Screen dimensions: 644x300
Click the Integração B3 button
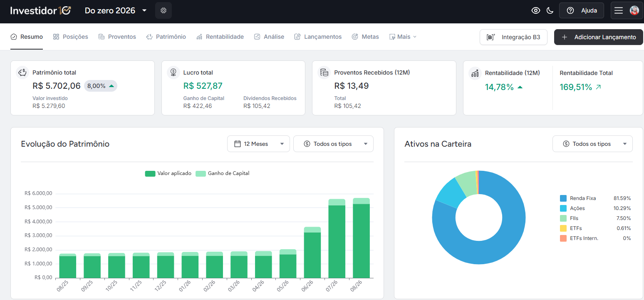(x=513, y=37)
